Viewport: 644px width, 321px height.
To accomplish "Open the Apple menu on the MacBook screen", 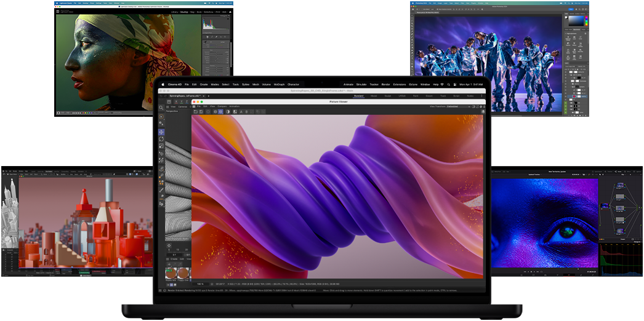I will 163,84.
